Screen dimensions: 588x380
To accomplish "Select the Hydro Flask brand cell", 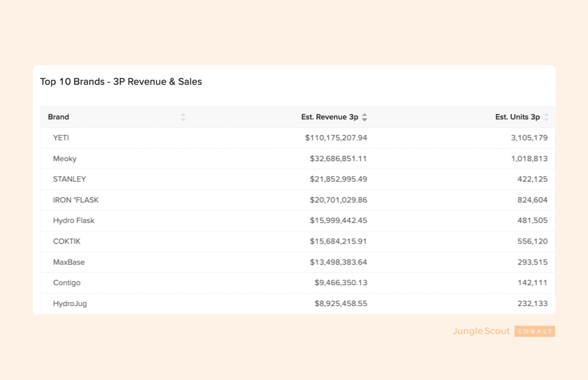I will click(x=74, y=220).
